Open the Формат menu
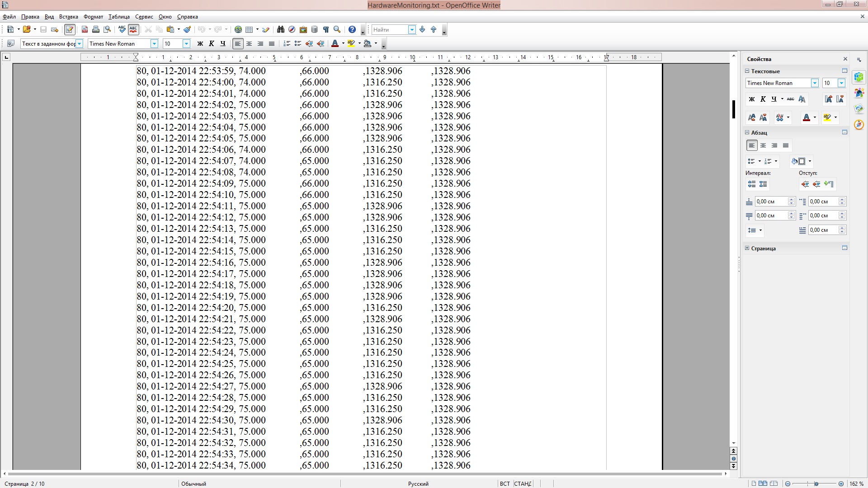This screenshot has height=488, width=868. pyautogui.click(x=93, y=17)
